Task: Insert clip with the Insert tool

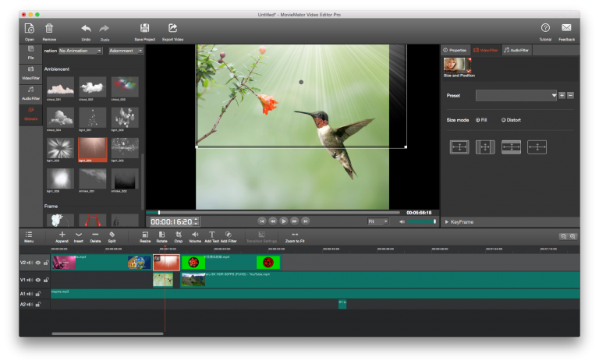Action: click(x=78, y=236)
